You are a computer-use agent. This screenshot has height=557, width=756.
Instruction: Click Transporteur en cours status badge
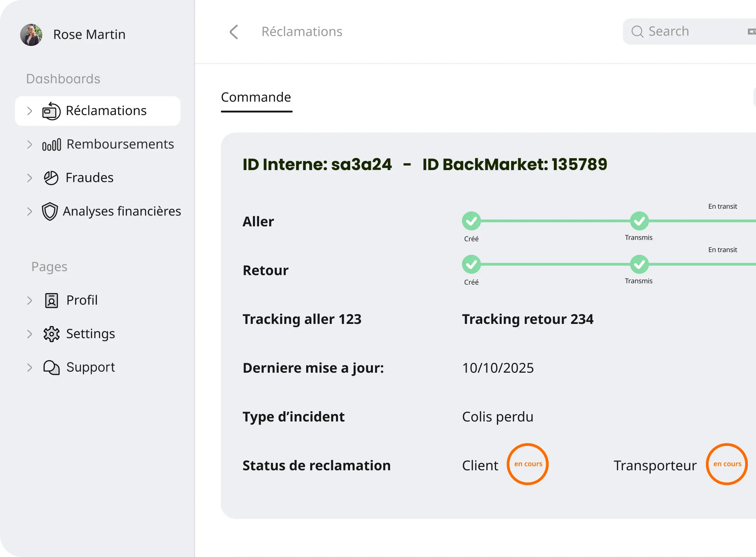pos(727,464)
